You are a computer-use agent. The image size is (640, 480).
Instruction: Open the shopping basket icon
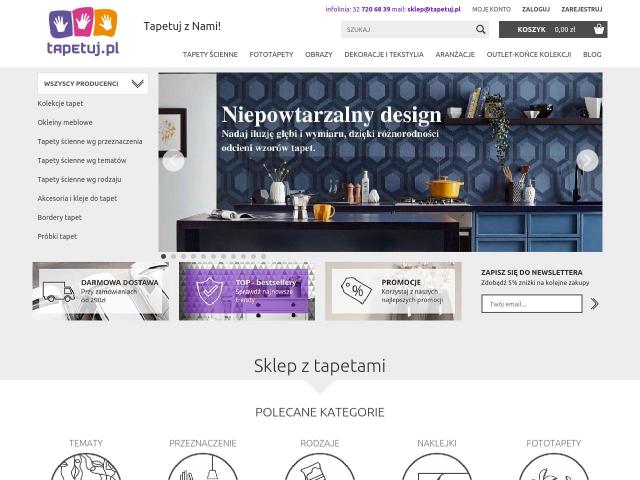[x=599, y=29]
